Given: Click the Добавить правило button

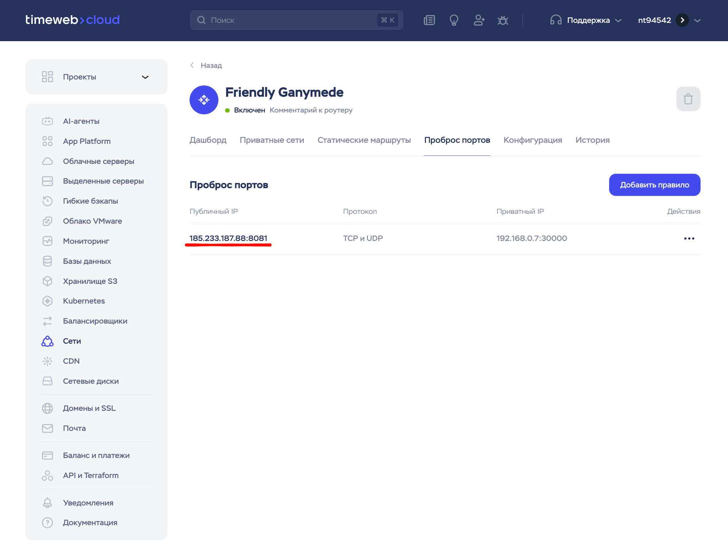Looking at the screenshot, I should point(654,185).
